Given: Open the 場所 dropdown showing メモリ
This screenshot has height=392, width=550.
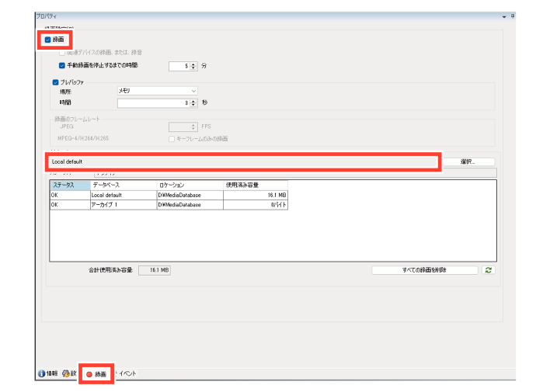Looking at the screenshot, I should click(x=157, y=91).
